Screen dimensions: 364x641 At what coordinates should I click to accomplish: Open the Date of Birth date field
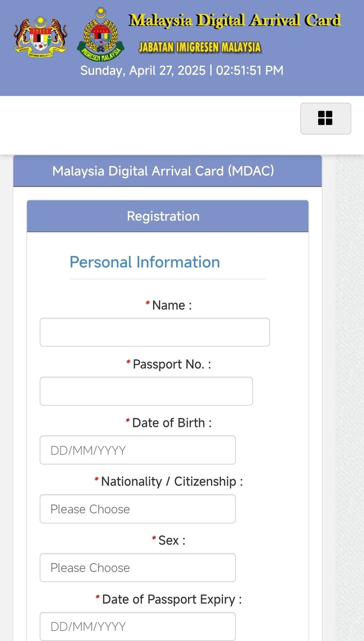(137, 450)
